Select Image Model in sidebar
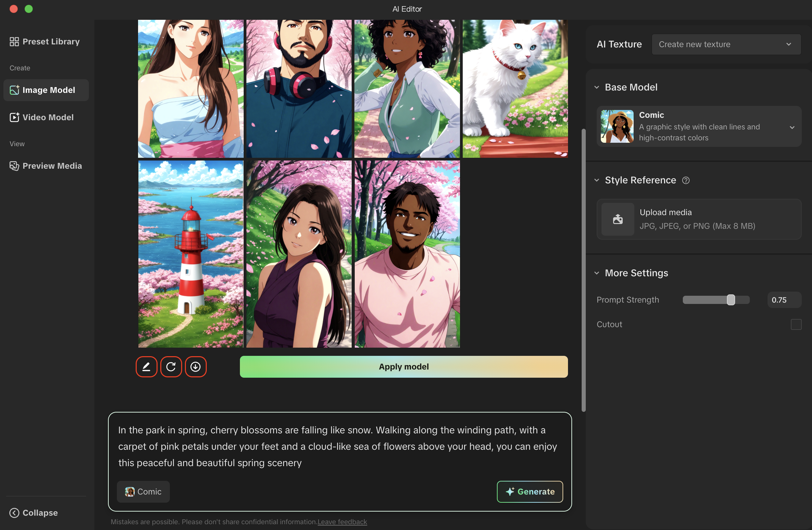The image size is (812, 530). click(x=46, y=90)
